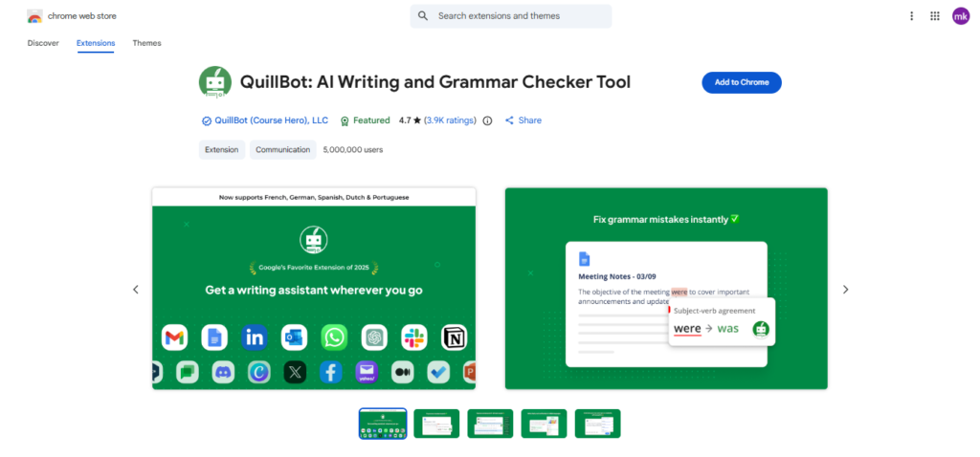
Task: Click the Add to Chrome button
Action: (742, 82)
